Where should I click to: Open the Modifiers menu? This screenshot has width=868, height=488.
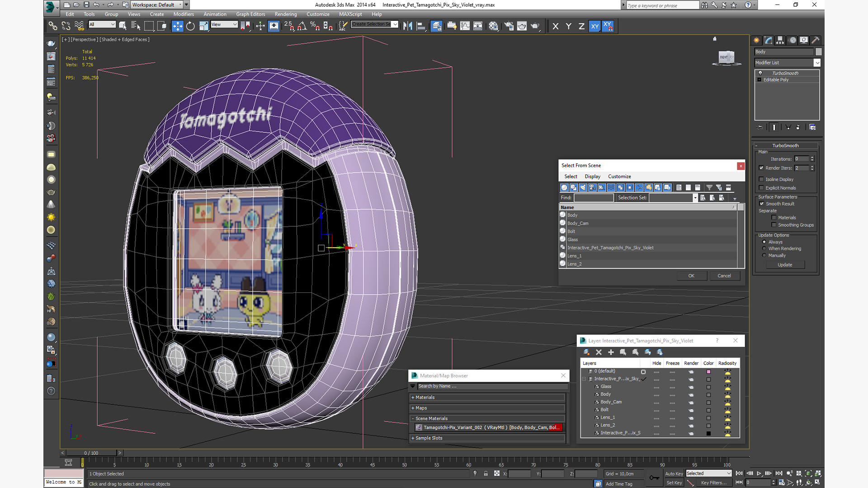click(x=184, y=14)
